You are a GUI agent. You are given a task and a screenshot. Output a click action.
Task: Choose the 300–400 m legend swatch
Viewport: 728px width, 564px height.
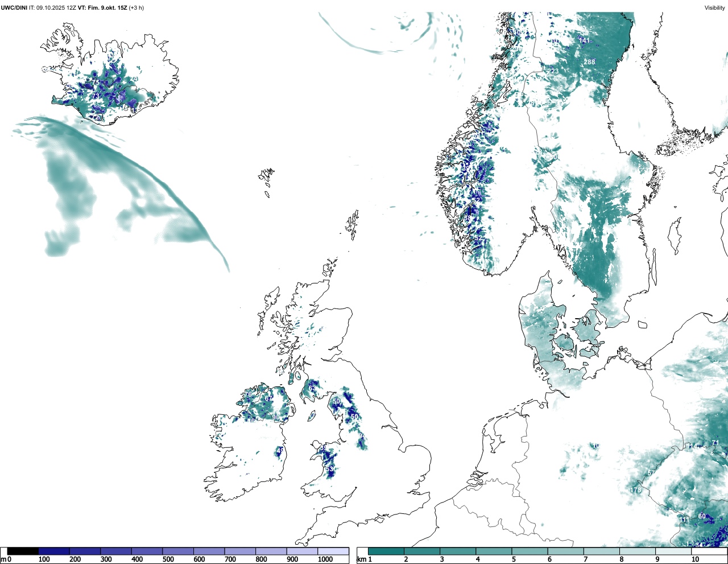click(x=116, y=551)
